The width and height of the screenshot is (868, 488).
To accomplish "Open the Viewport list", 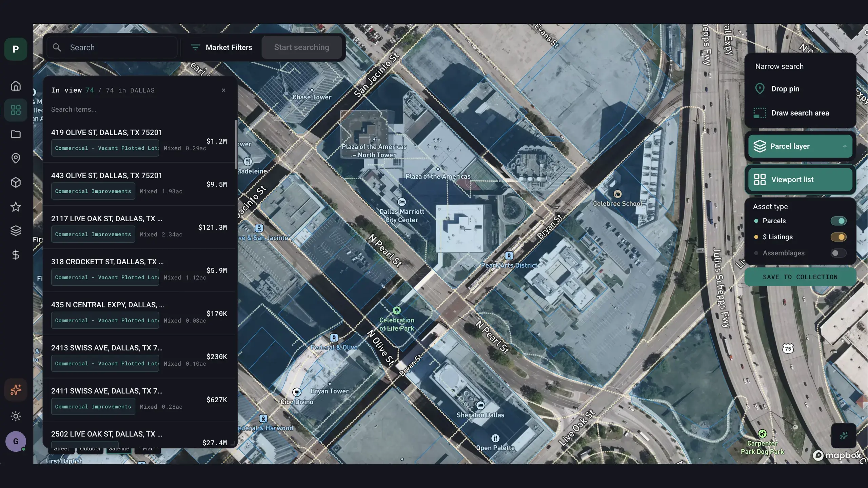I will coord(800,180).
